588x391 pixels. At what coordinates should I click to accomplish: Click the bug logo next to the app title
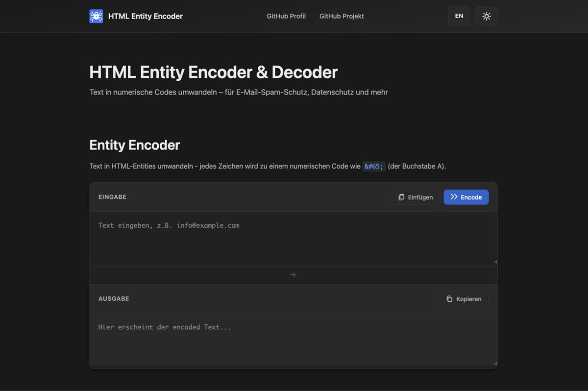96,16
